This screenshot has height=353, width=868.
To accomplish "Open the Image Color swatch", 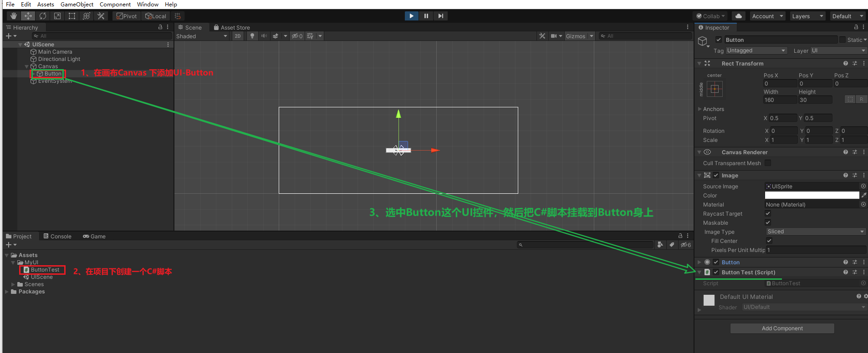I will (812, 196).
